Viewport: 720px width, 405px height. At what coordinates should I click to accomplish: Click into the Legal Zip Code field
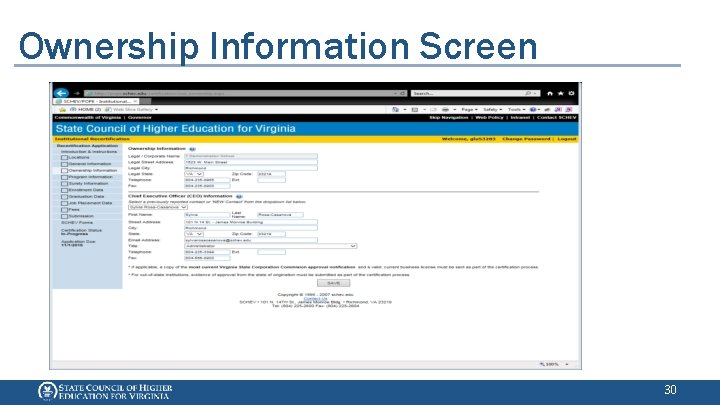click(x=271, y=174)
